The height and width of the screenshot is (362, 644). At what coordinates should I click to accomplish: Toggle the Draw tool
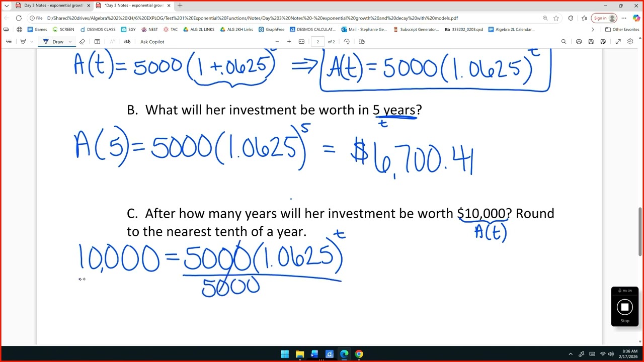point(53,42)
